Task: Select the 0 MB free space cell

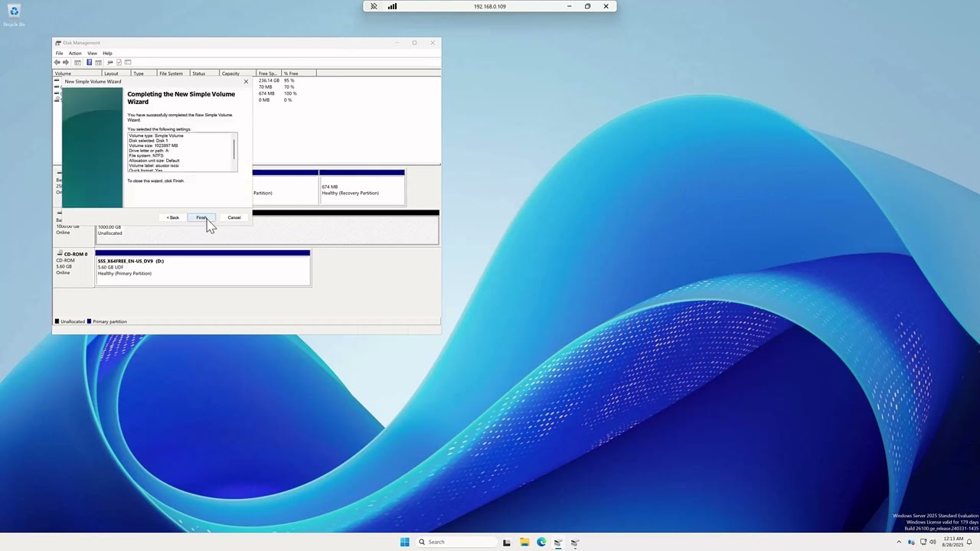Action: [264, 100]
